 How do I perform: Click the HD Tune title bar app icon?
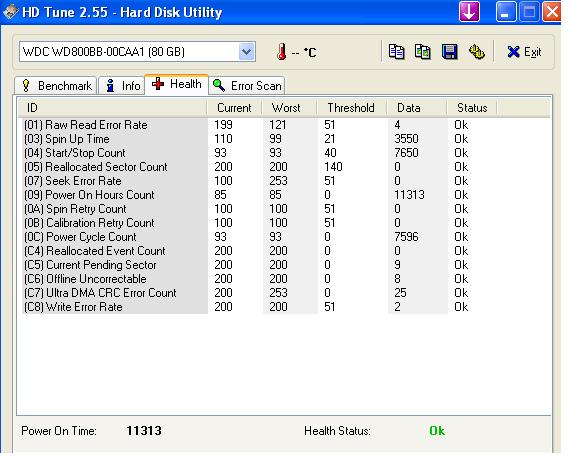10,12
